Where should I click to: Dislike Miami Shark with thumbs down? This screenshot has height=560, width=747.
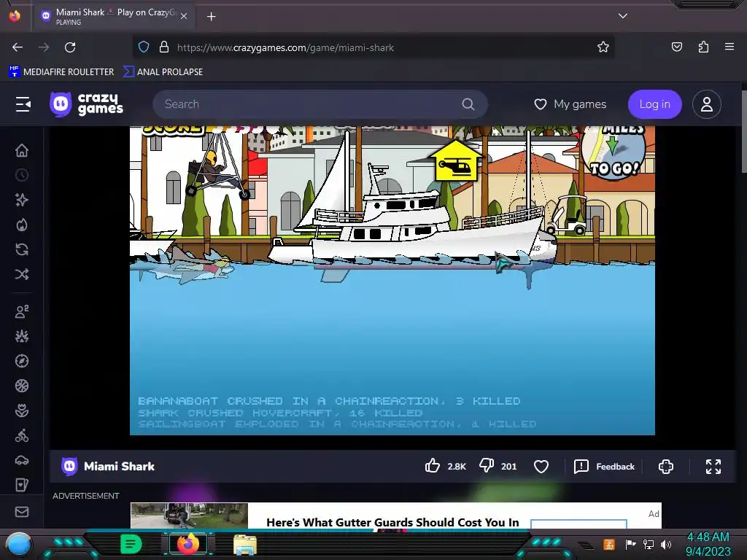pyautogui.click(x=487, y=466)
